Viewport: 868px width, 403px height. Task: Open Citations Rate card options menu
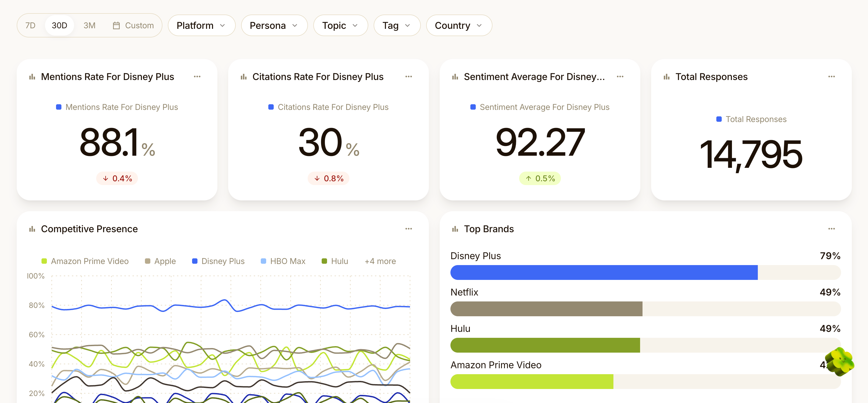[x=409, y=77]
